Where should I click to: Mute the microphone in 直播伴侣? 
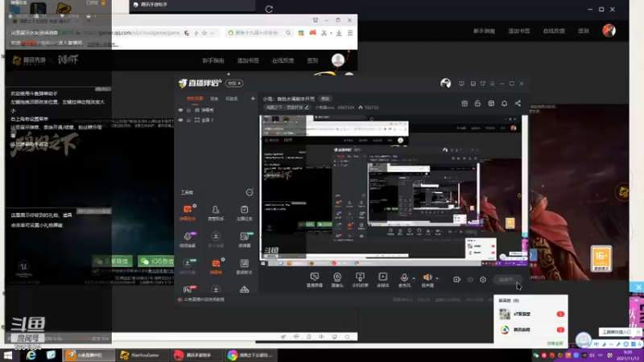tap(404, 279)
